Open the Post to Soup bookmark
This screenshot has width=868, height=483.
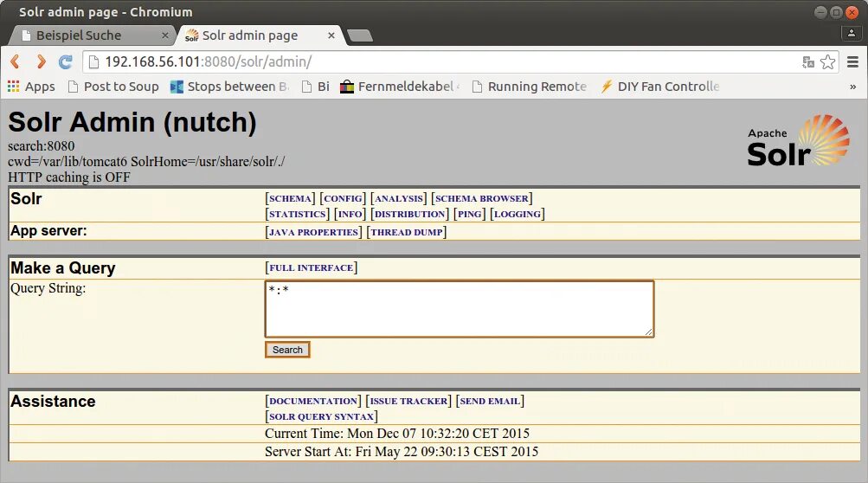(113, 87)
